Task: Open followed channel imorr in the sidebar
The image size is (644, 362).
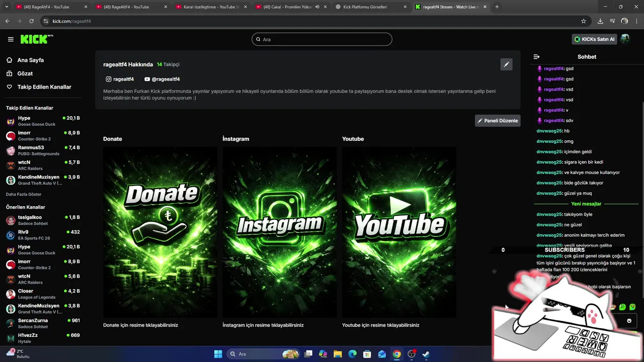Action: [x=43, y=136]
